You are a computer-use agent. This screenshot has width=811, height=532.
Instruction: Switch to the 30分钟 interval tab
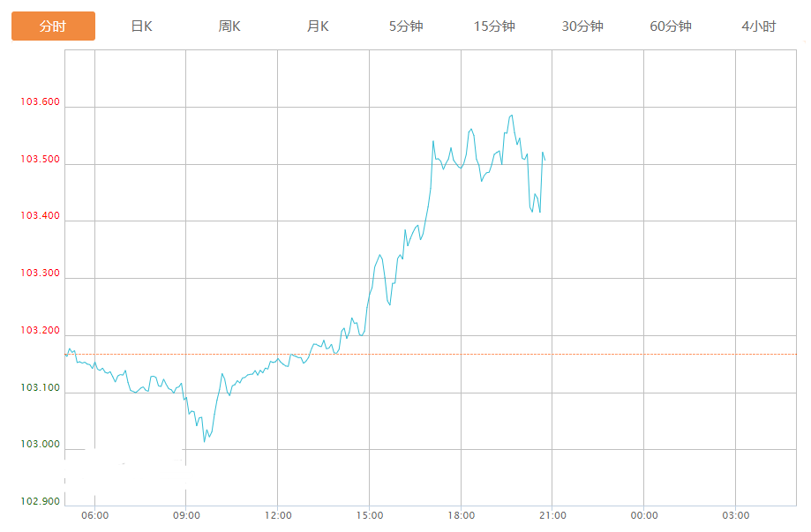click(582, 26)
